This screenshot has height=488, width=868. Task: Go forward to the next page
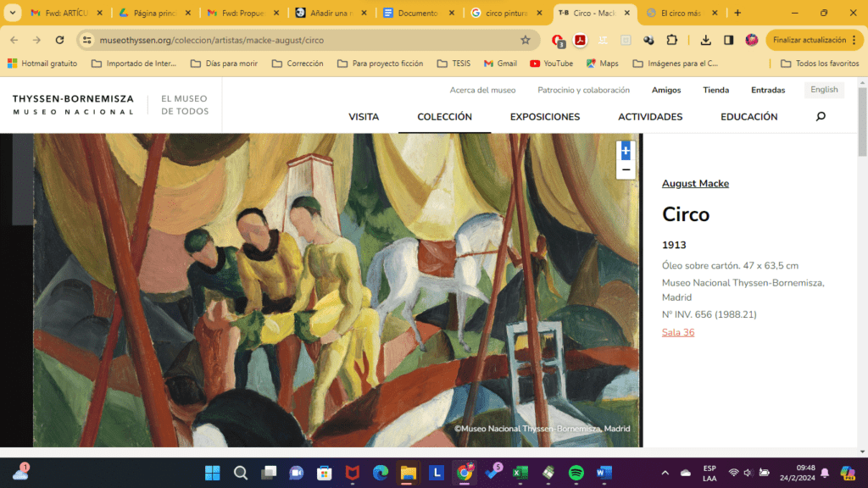coord(36,40)
